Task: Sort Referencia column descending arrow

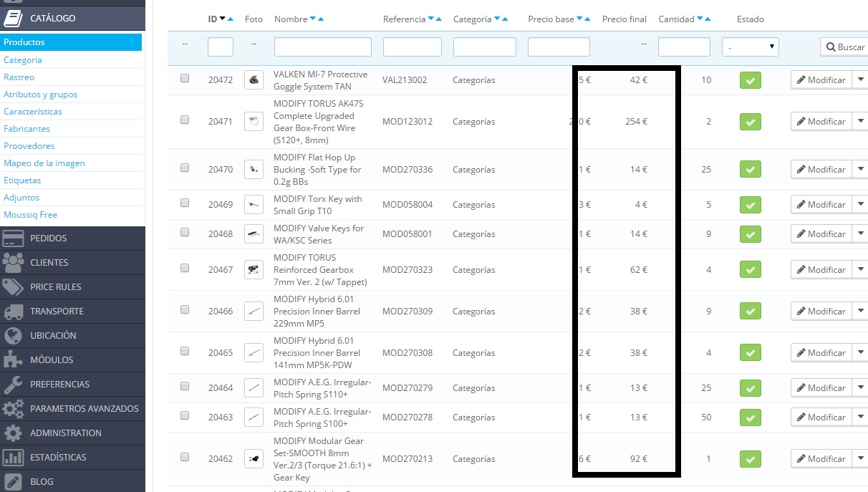Action: coord(431,19)
